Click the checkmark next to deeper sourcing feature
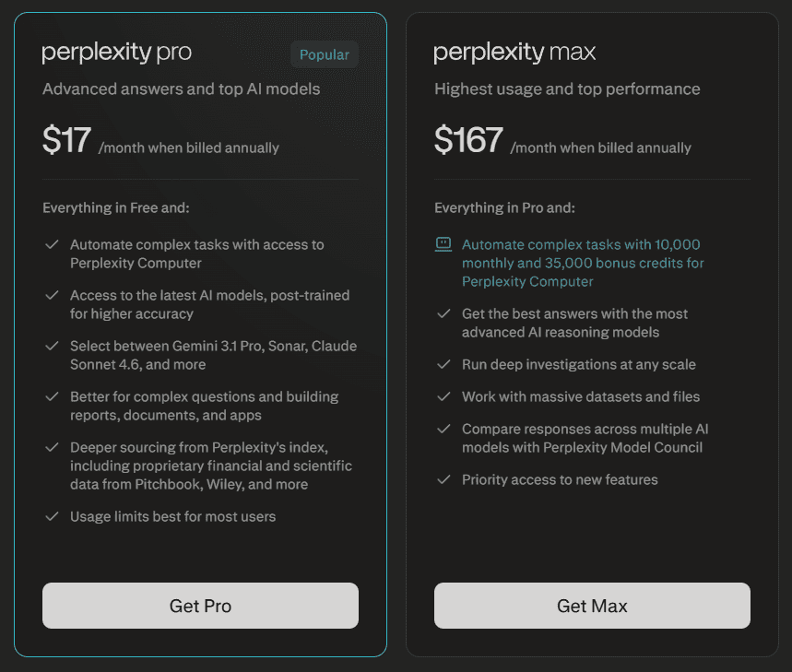 click(53, 448)
